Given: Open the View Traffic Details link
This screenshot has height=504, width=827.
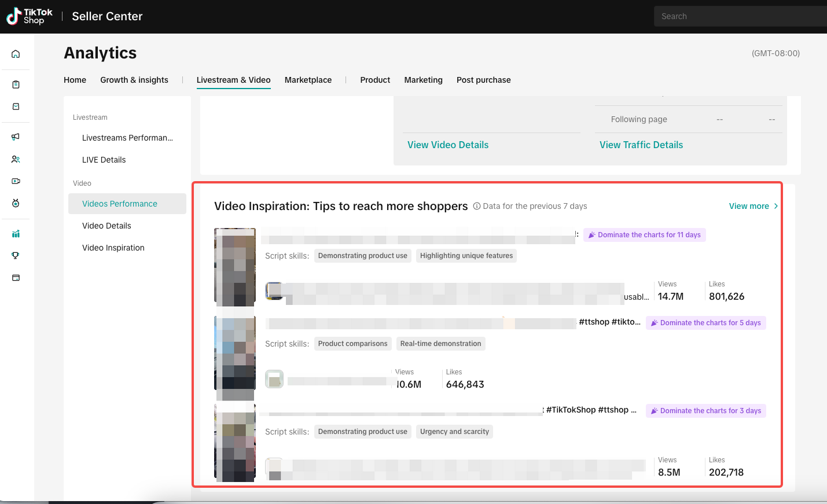Looking at the screenshot, I should [641, 145].
